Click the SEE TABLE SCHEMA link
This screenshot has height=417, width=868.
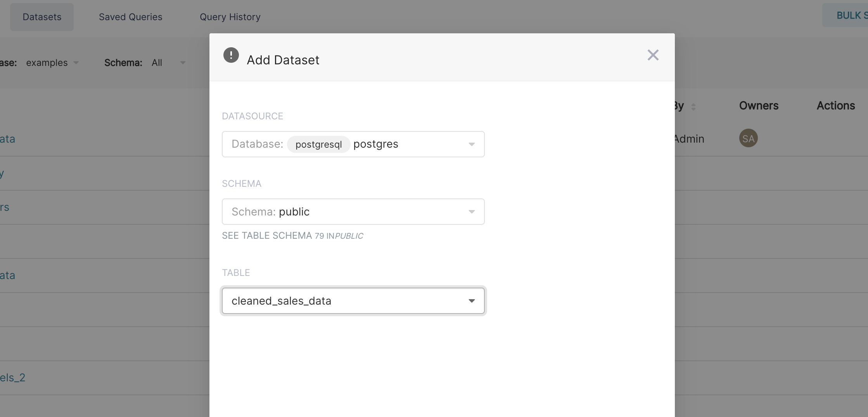coord(267,235)
